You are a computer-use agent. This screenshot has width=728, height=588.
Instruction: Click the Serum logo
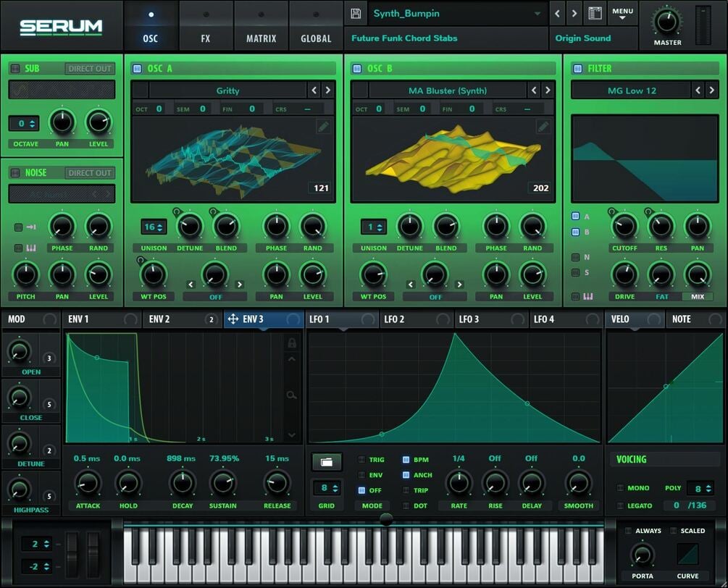pyautogui.click(x=61, y=28)
